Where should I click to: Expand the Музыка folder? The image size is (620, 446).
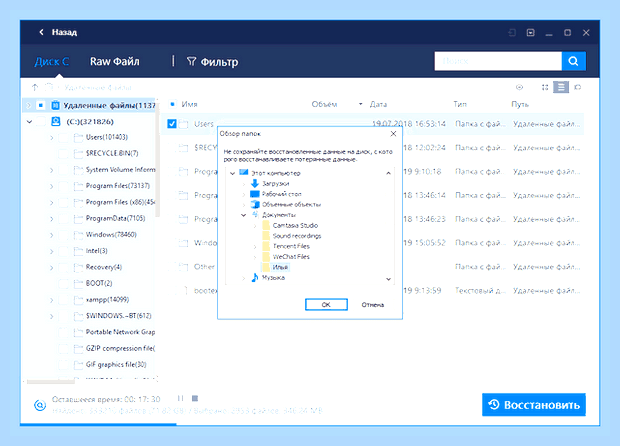244,278
